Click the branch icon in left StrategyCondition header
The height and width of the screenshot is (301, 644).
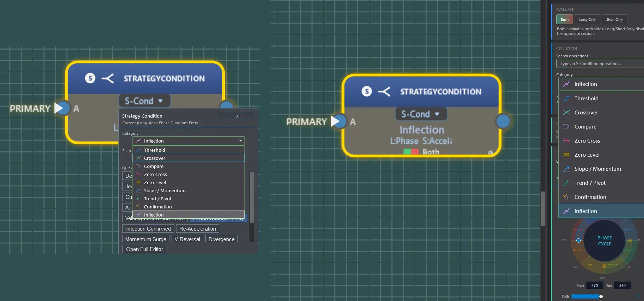click(108, 78)
